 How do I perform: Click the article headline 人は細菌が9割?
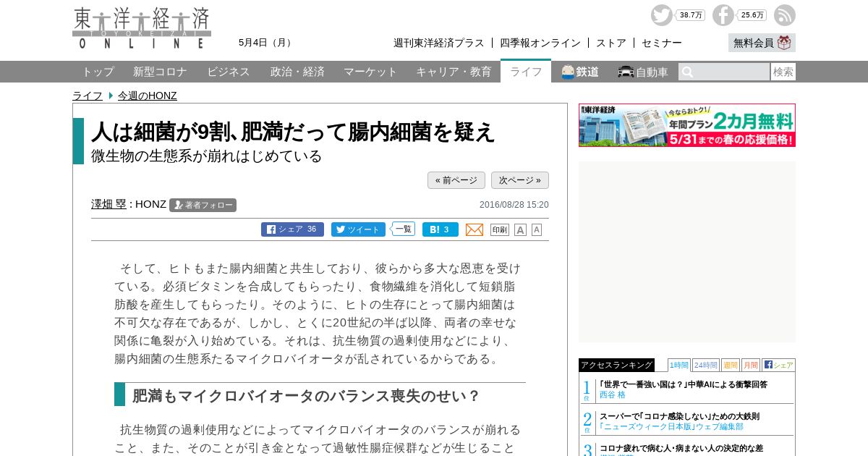click(x=293, y=132)
